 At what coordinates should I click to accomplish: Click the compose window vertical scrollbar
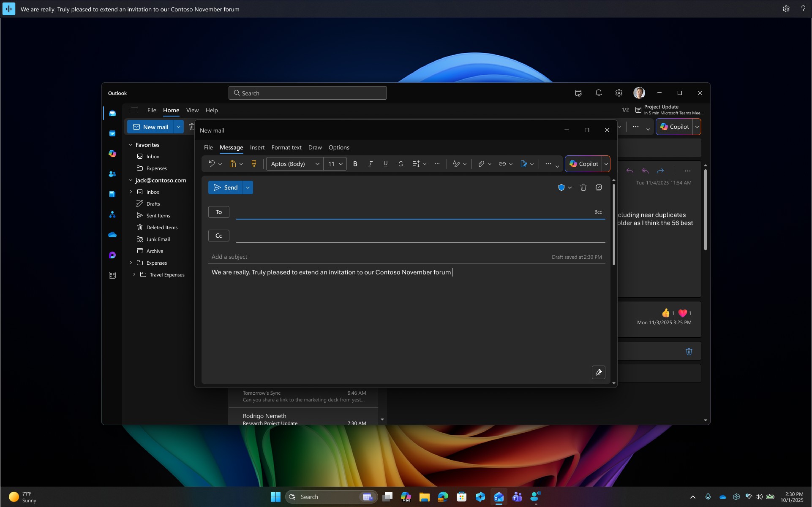613,224
